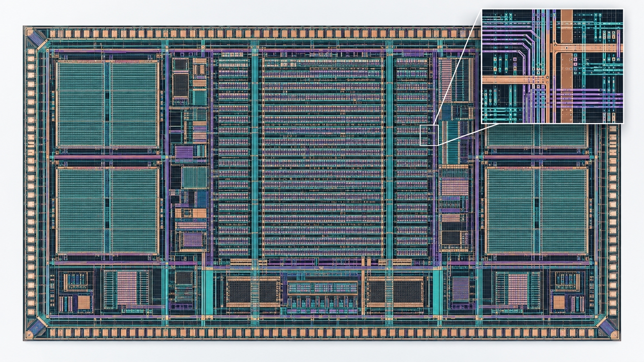Click the central standard-cell logic array

point(323,157)
